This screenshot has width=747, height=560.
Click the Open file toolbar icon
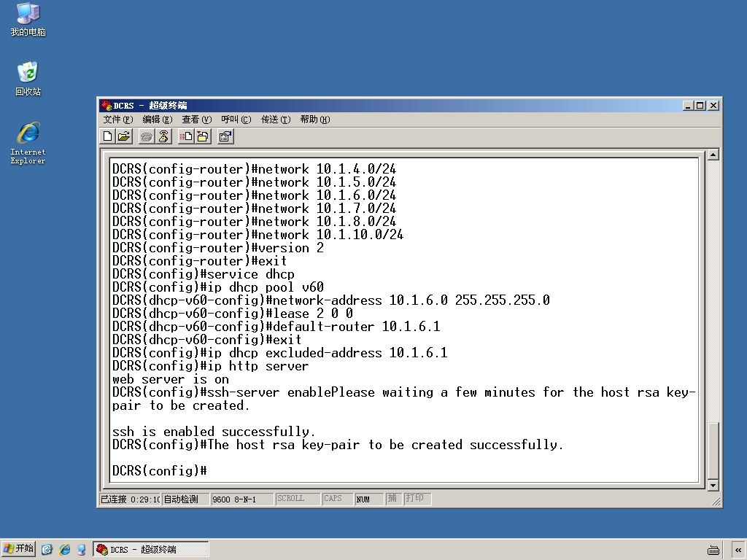tap(124, 136)
